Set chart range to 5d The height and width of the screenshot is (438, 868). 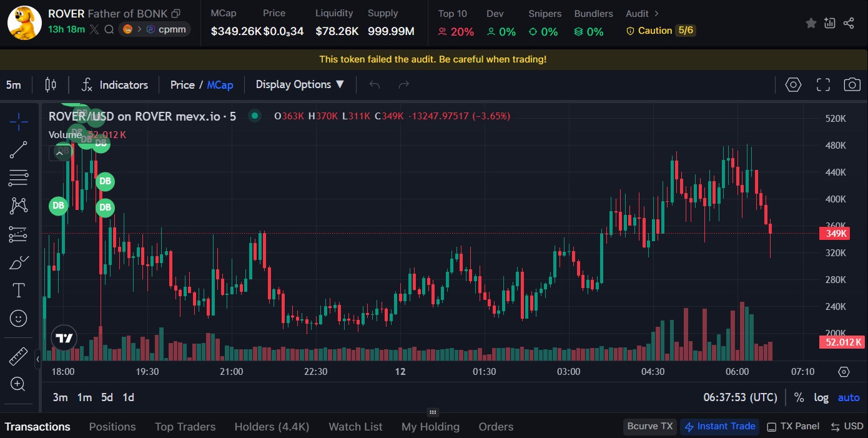click(x=107, y=397)
